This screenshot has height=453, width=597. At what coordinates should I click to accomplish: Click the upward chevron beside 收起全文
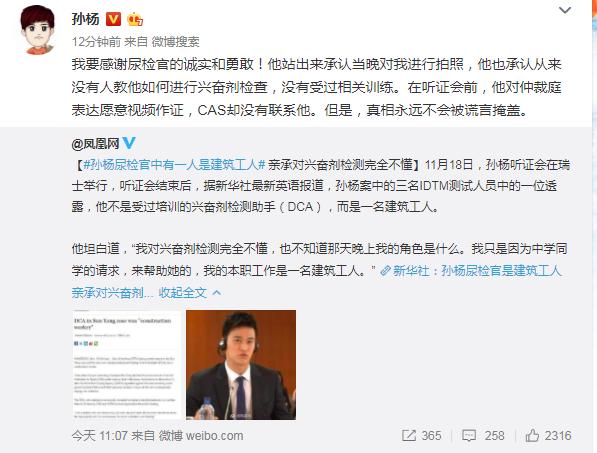(217, 292)
